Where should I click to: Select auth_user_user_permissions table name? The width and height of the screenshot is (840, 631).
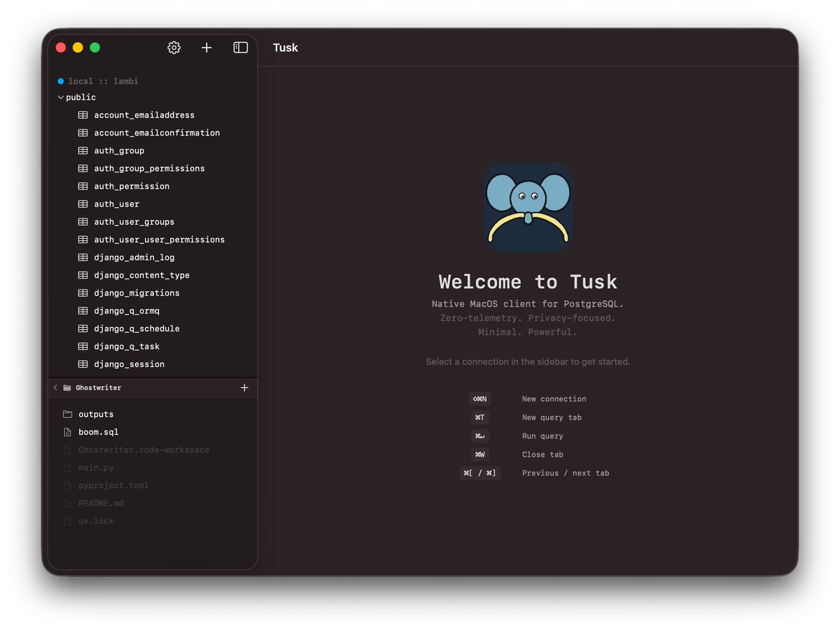click(x=160, y=240)
